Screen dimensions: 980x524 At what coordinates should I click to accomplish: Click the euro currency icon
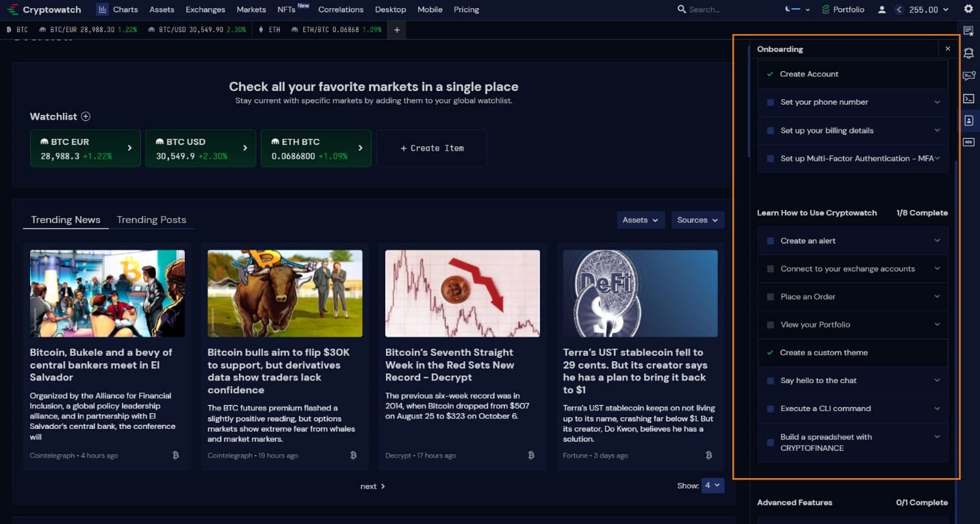[899, 10]
